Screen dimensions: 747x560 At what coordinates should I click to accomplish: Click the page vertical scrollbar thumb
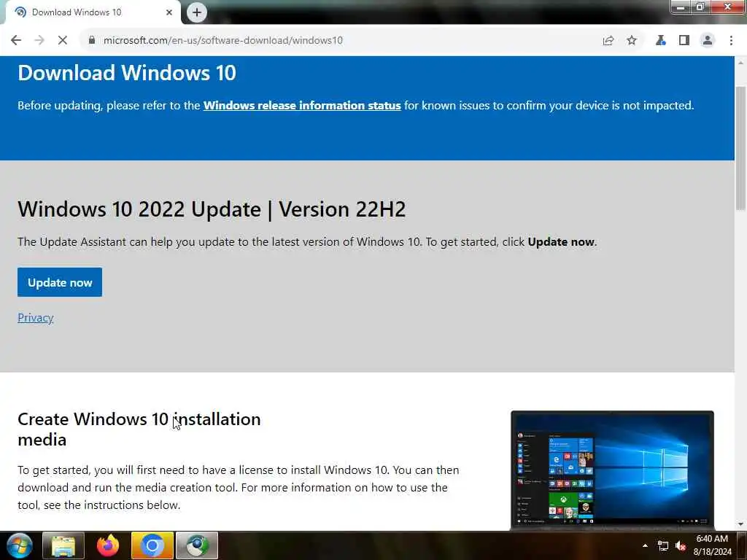741,148
